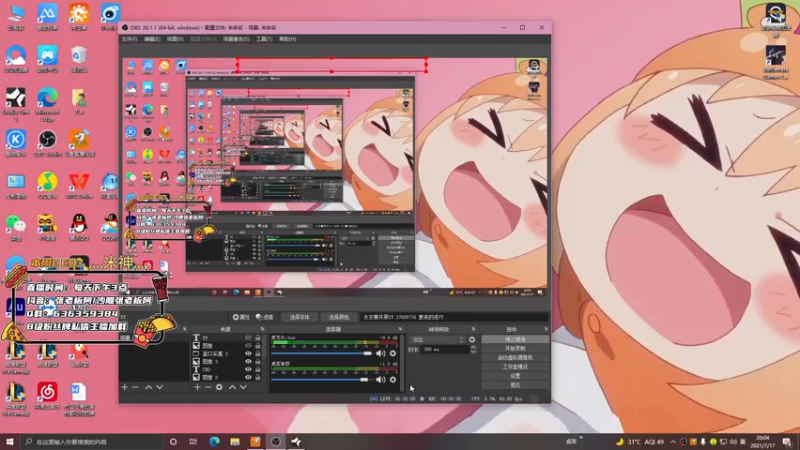The width and height of the screenshot is (800, 450).
Task: Toggle the eye for 图像 2 source
Action: (x=248, y=378)
